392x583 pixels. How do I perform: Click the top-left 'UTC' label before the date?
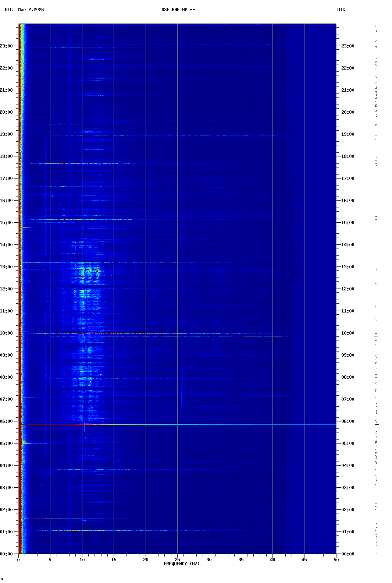(x=9, y=10)
